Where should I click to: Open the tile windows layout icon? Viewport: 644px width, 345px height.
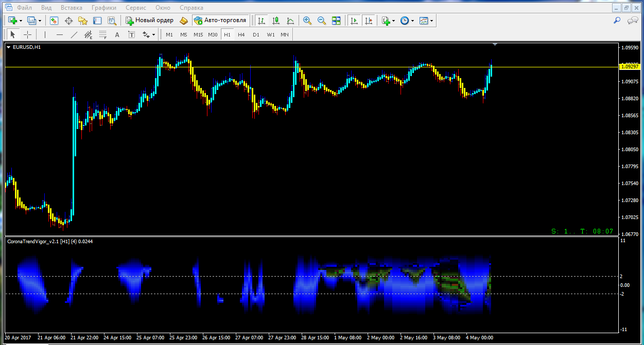(x=336, y=21)
